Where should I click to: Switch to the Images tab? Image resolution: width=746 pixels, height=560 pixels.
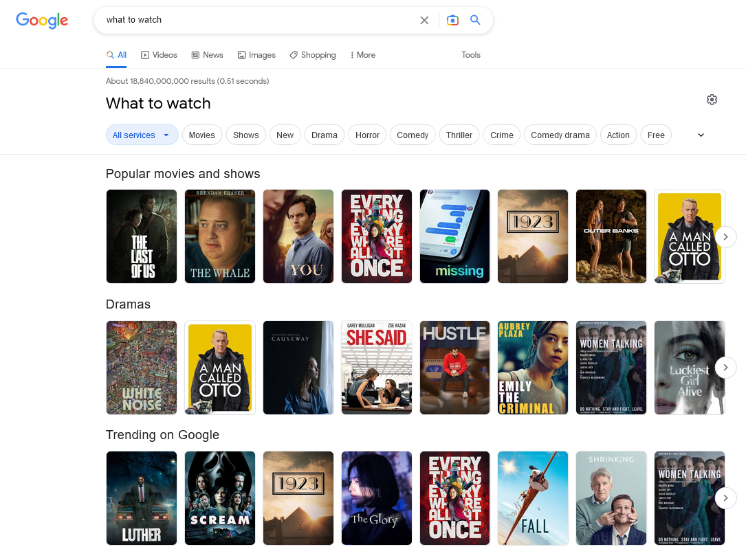tap(256, 55)
